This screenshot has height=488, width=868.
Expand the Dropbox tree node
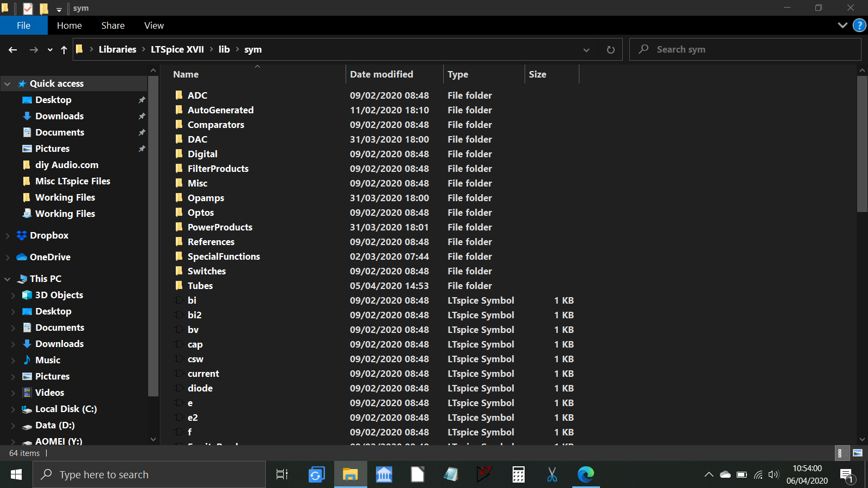(8, 235)
